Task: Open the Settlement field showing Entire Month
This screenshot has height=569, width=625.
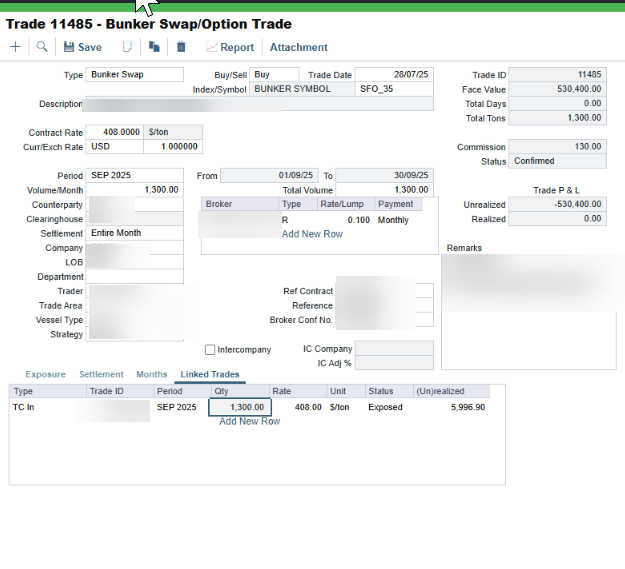Action: 135,233
